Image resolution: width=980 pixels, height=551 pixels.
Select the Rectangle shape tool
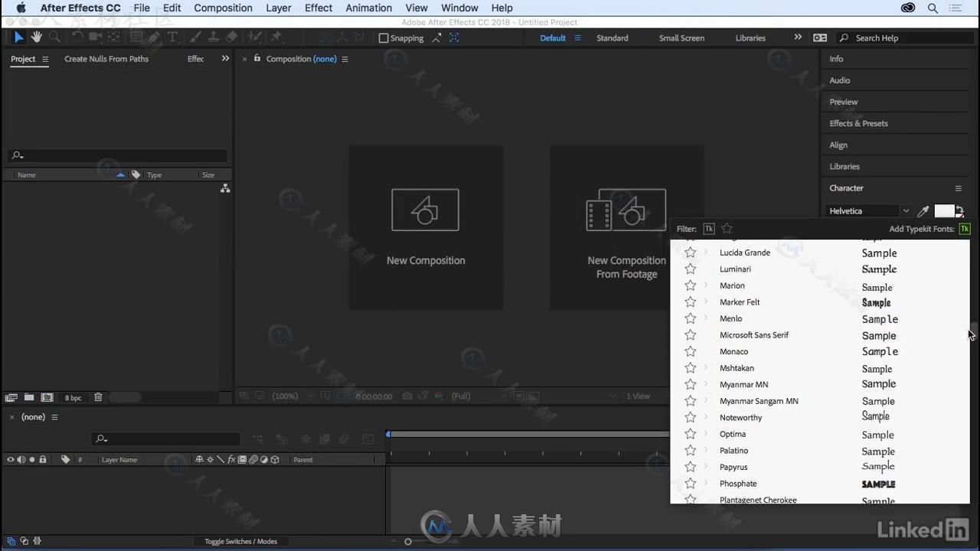point(136,37)
